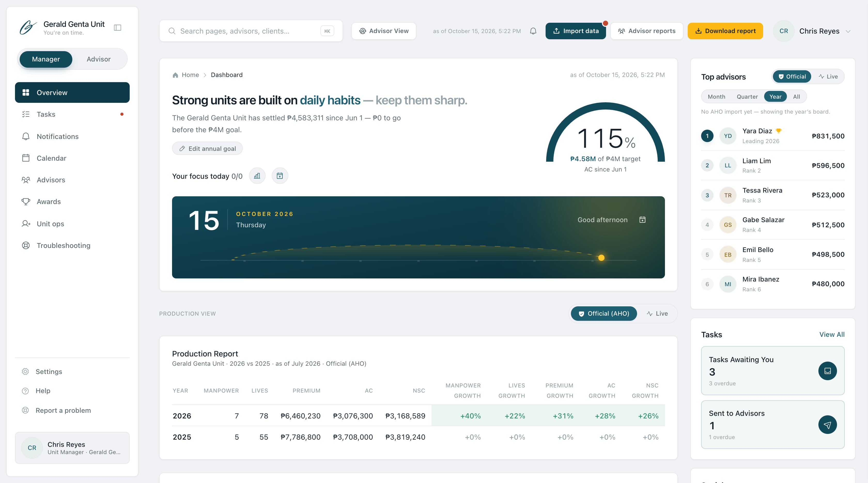Screen dimensions: 868x483
Task: Click the search magnifier icon
Action: point(172,31)
